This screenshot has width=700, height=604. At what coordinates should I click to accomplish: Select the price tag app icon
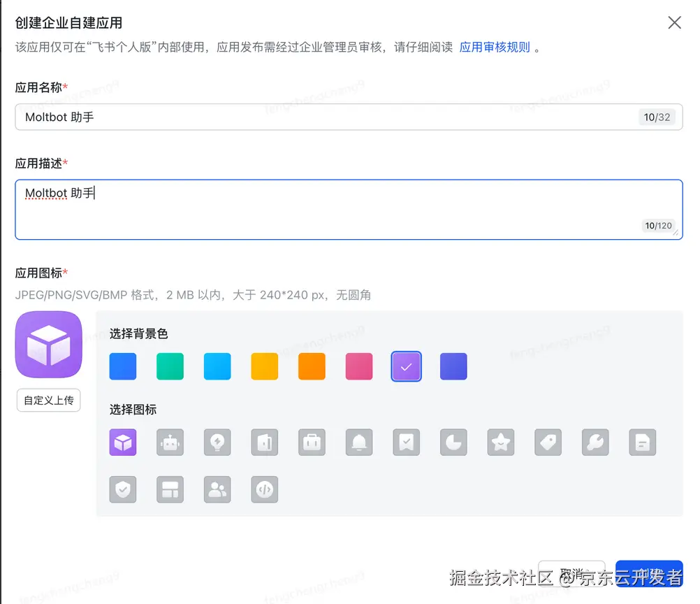coord(548,442)
